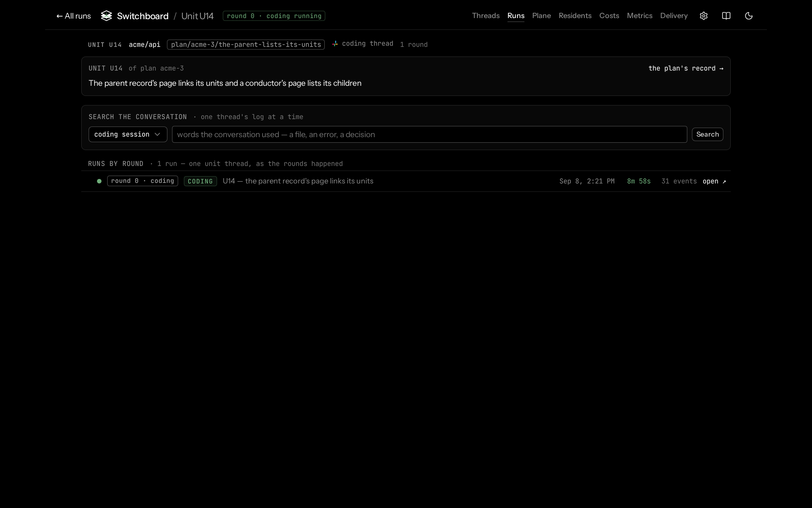
Task: Click the Unit U14 breadcrumb
Action: click(x=197, y=16)
